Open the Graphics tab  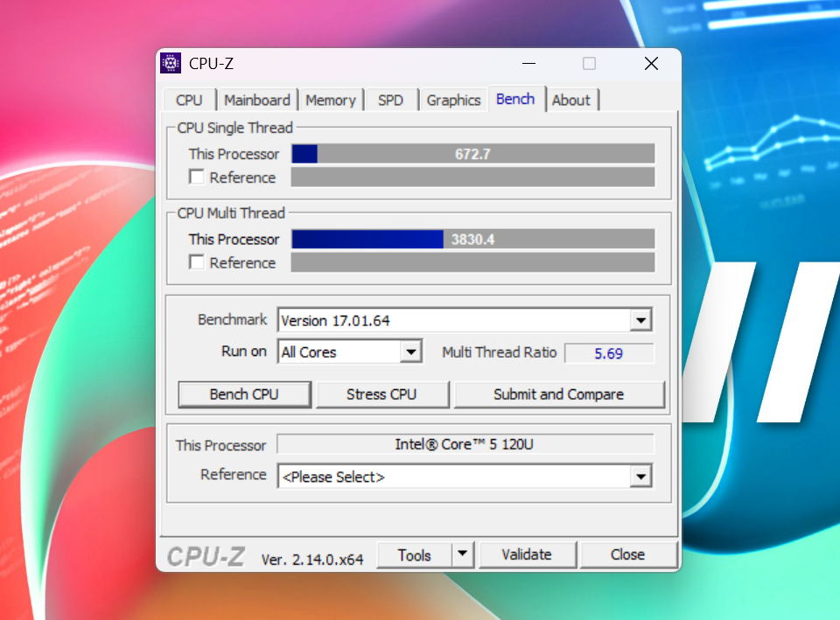[454, 100]
